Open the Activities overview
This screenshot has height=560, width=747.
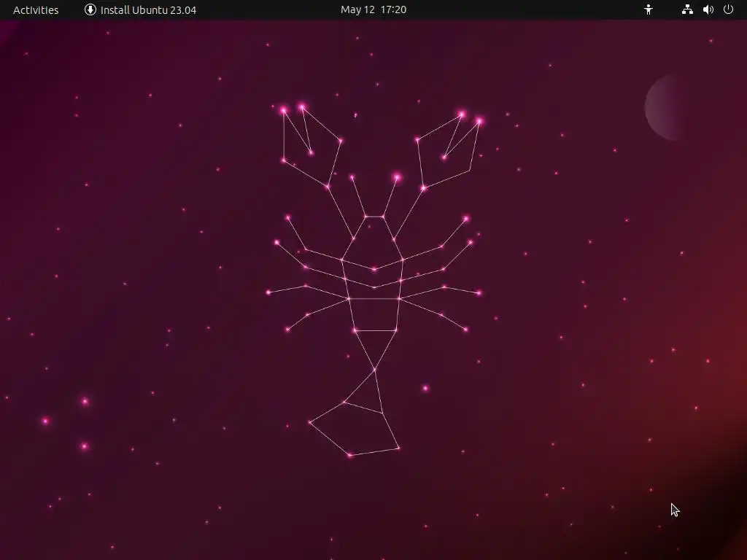tap(36, 9)
